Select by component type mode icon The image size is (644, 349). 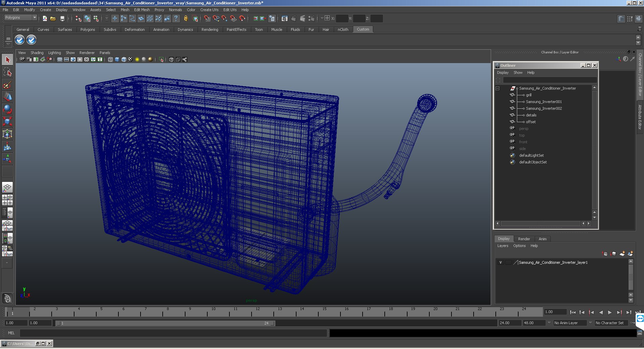pos(96,18)
